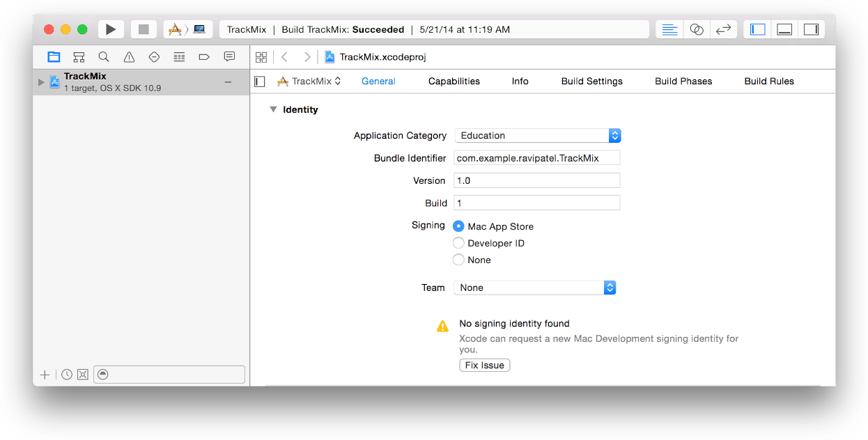Switch to the Capabilities tab
868x440 pixels.
click(x=454, y=81)
